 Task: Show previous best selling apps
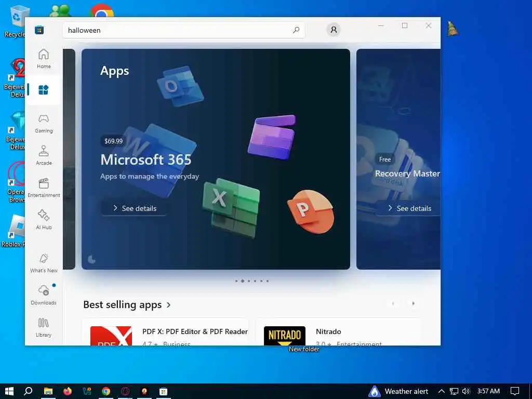coord(393,303)
